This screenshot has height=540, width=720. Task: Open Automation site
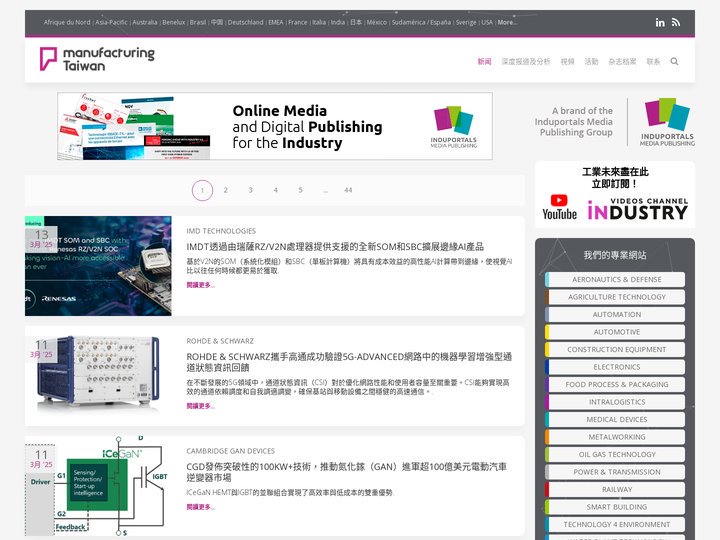pyautogui.click(x=615, y=314)
